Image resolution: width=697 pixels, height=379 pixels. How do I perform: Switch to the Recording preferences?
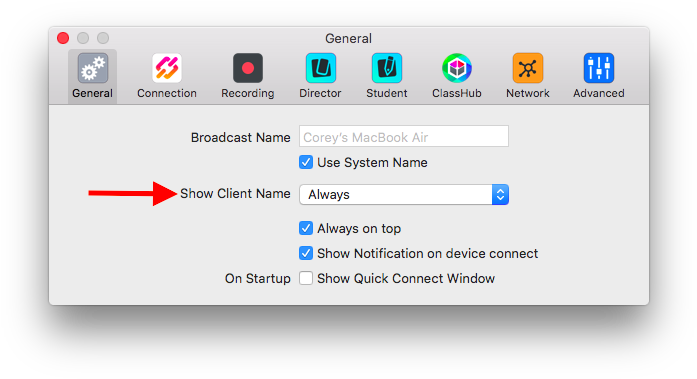(x=248, y=76)
